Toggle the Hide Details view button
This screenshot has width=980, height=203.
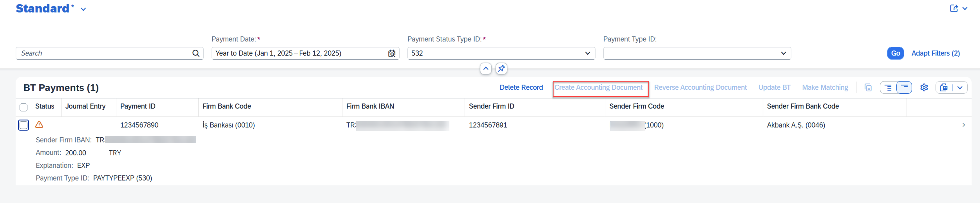point(904,87)
